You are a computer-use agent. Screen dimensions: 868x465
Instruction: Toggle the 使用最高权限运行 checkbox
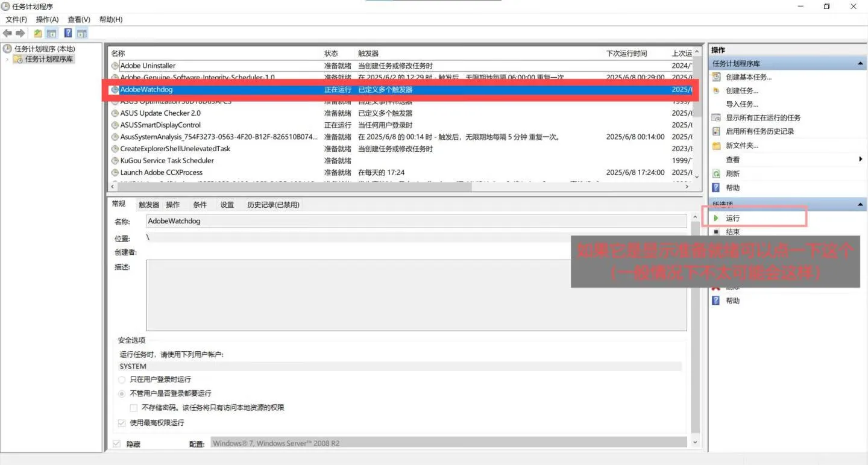click(122, 423)
